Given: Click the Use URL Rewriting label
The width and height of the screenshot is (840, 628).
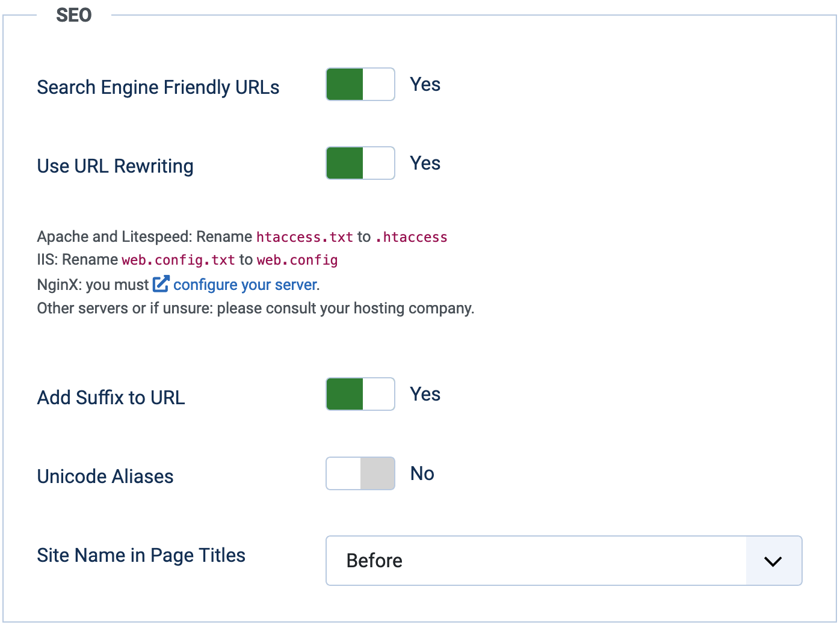Looking at the screenshot, I should 115,166.
